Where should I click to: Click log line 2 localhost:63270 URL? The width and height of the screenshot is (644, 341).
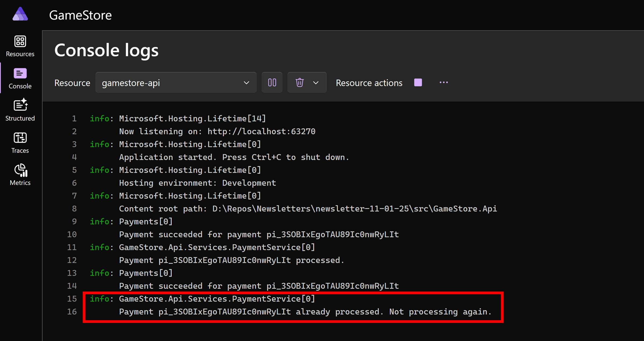tap(261, 131)
